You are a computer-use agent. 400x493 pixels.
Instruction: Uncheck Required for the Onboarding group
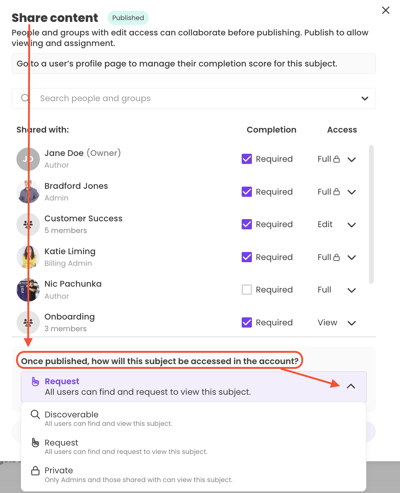coord(247,322)
